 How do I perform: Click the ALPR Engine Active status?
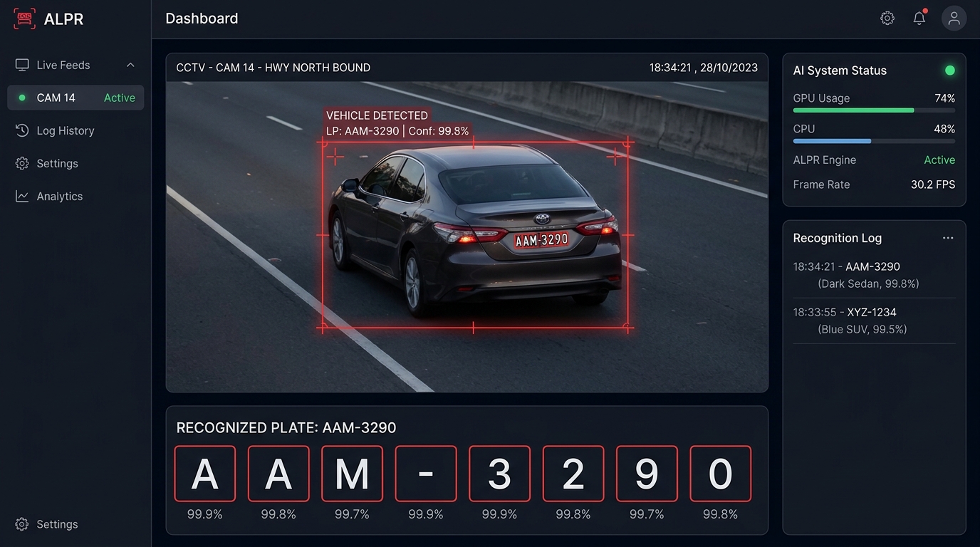point(939,160)
